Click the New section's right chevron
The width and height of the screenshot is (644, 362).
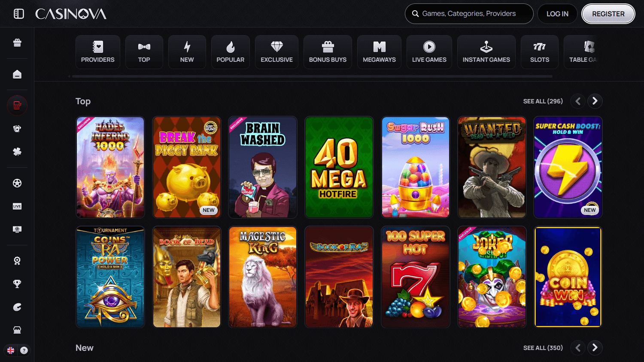click(x=595, y=347)
